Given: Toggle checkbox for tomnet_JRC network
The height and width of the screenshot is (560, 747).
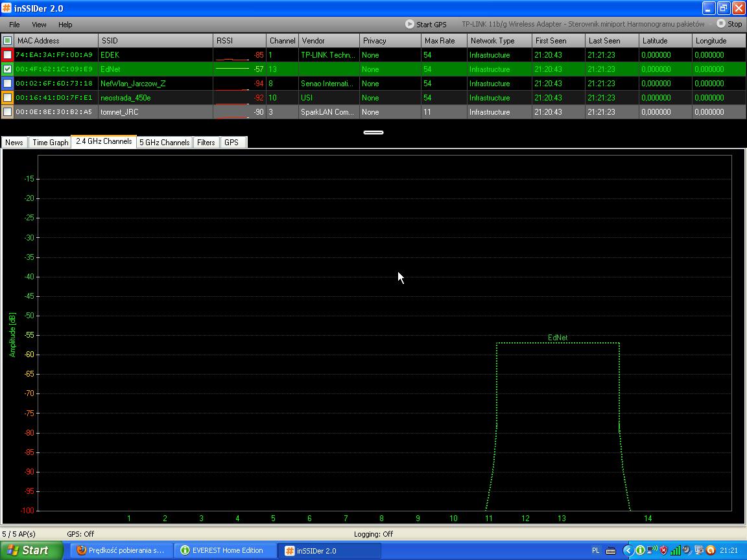Looking at the screenshot, I should pos(7,112).
